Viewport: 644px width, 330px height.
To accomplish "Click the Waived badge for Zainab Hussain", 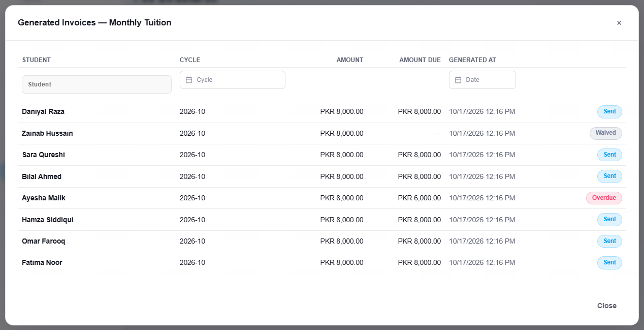I will coord(605,133).
